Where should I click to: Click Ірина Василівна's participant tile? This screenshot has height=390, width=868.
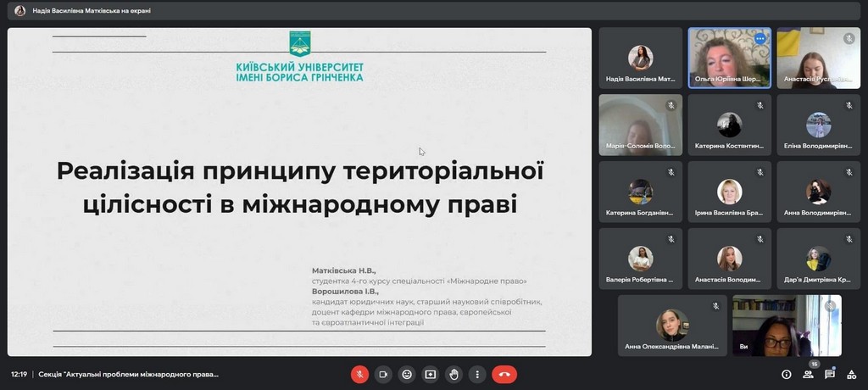tap(729, 192)
